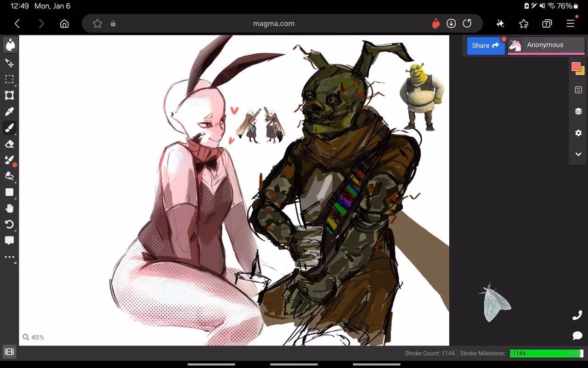
Task: Go back in the browser
Action: [17, 23]
